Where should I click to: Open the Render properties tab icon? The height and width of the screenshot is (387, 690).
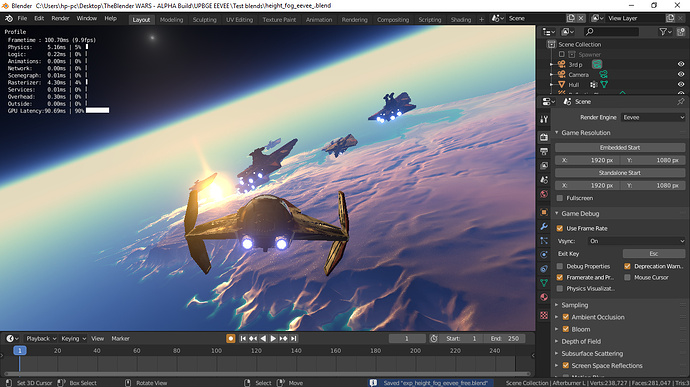point(544,137)
